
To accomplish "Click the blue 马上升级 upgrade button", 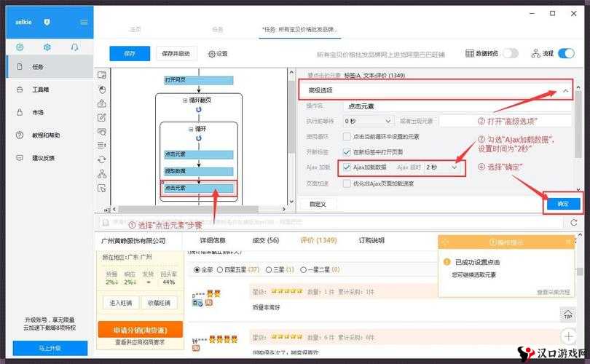I will (50, 348).
